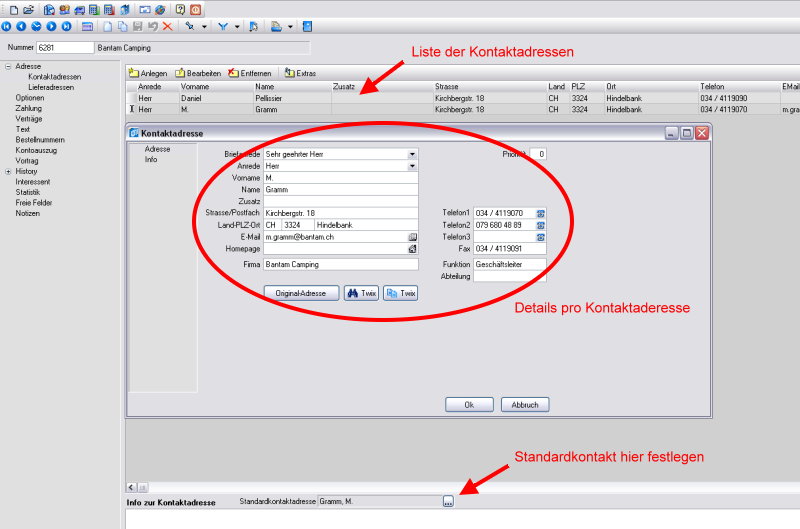Switch to Info section in Kontaktadresse dialog
Image resolution: width=800 pixels, height=529 pixels.
click(151, 159)
